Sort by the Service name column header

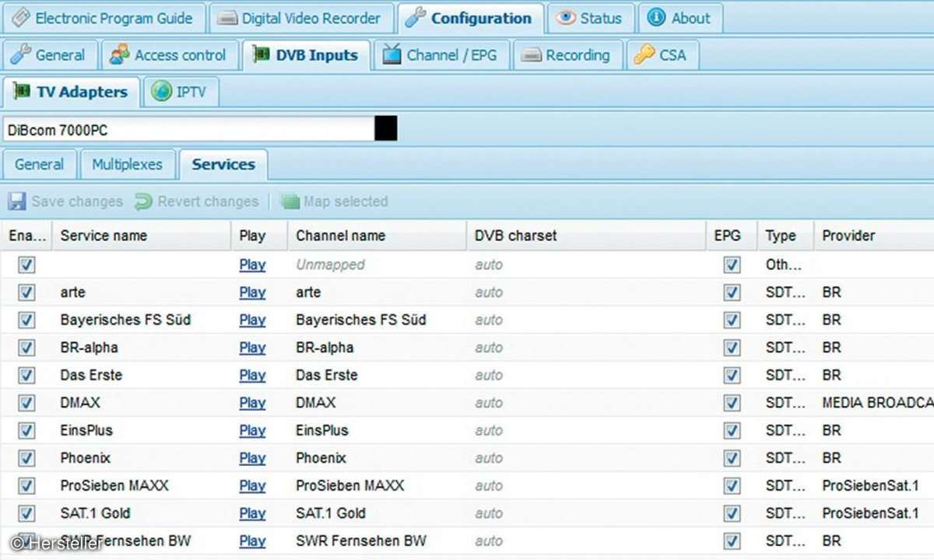(142, 236)
